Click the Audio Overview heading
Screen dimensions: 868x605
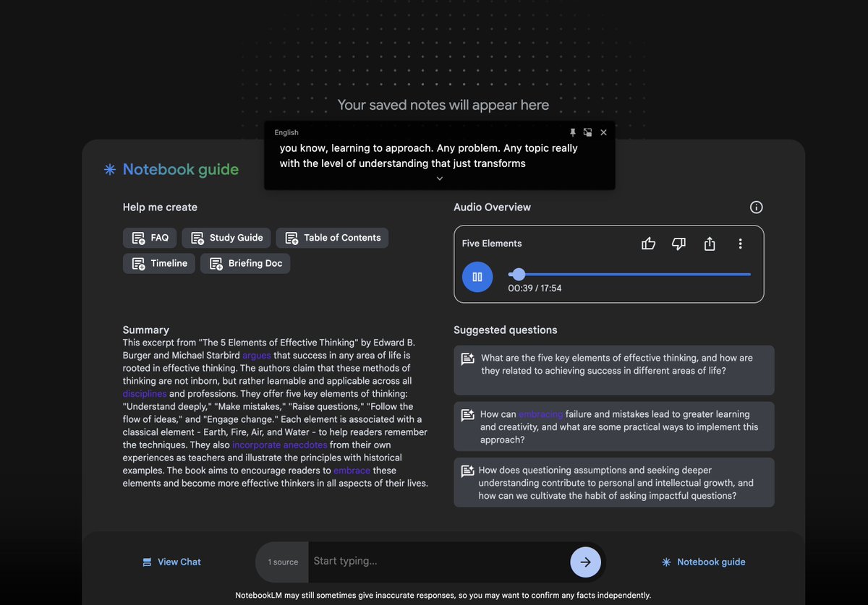point(493,207)
